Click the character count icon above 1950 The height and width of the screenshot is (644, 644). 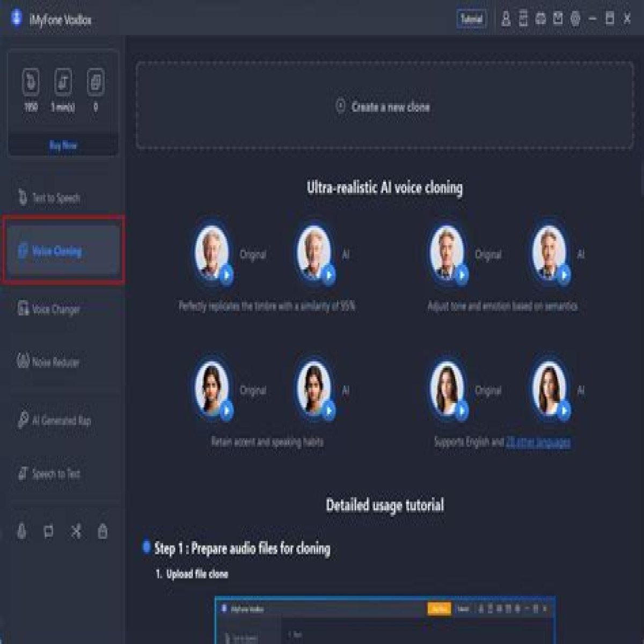(31, 82)
